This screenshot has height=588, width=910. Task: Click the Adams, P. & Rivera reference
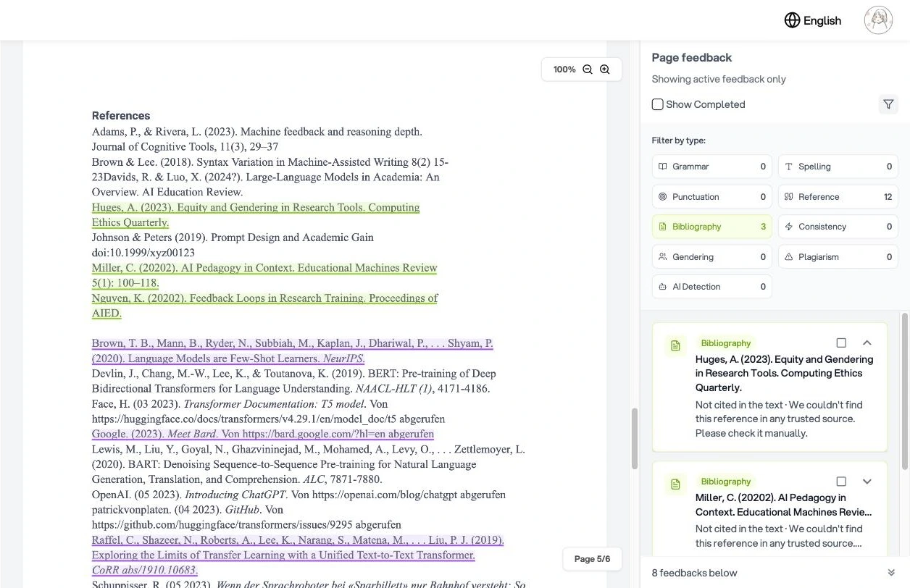click(x=256, y=139)
